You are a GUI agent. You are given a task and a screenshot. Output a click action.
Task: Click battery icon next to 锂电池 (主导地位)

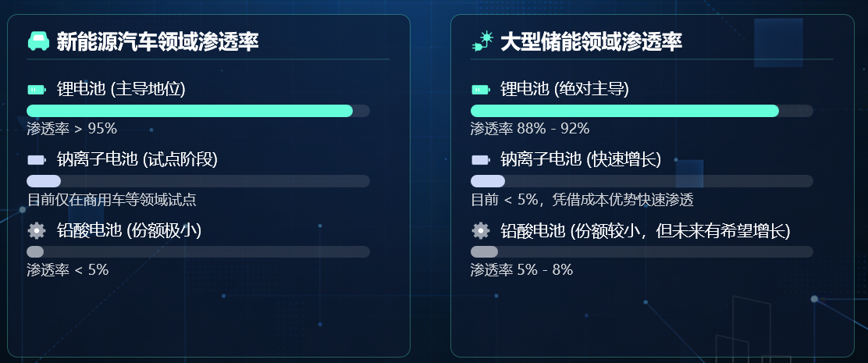37,90
